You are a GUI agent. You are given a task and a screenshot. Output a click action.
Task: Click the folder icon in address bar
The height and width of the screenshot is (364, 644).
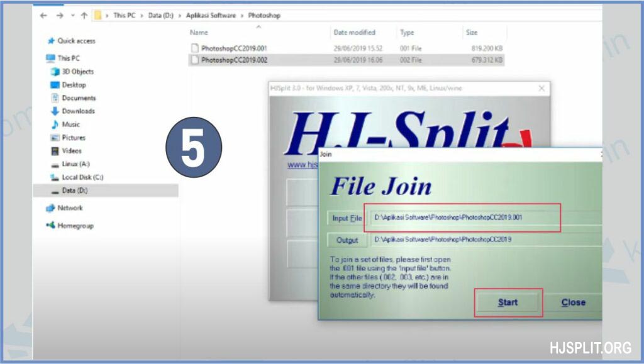[x=97, y=16]
